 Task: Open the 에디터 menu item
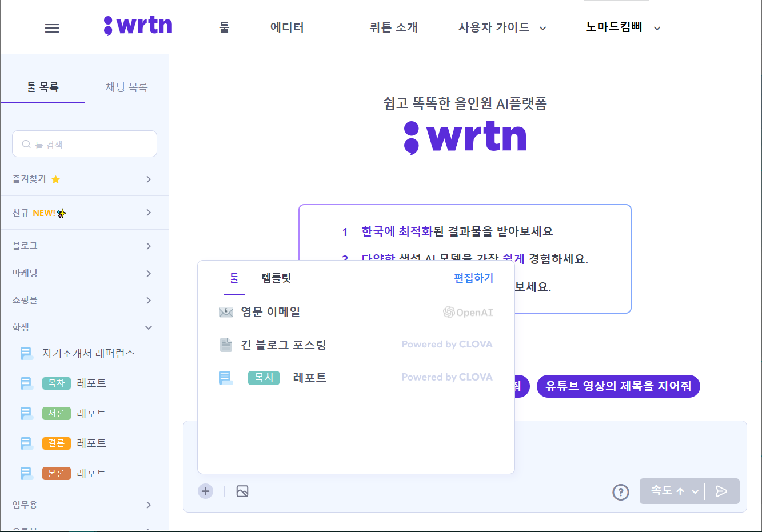click(286, 27)
